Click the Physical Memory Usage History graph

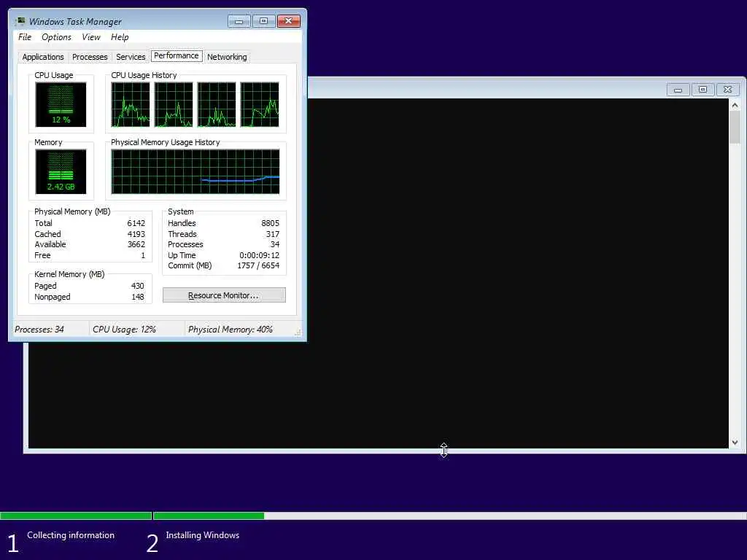pos(196,171)
